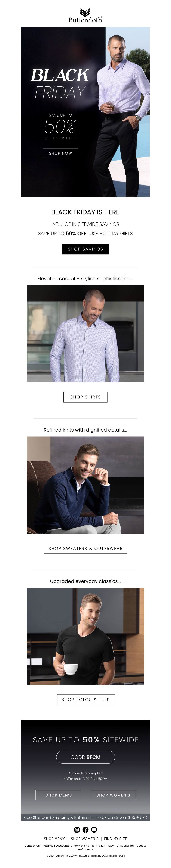
Task: Click the black Shop Savings button
Action: [85, 249]
